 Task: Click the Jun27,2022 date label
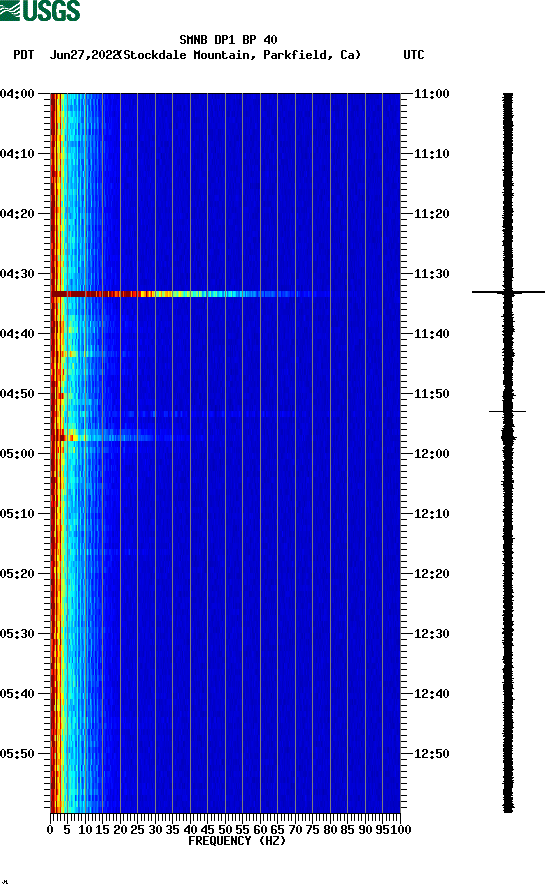click(x=84, y=55)
